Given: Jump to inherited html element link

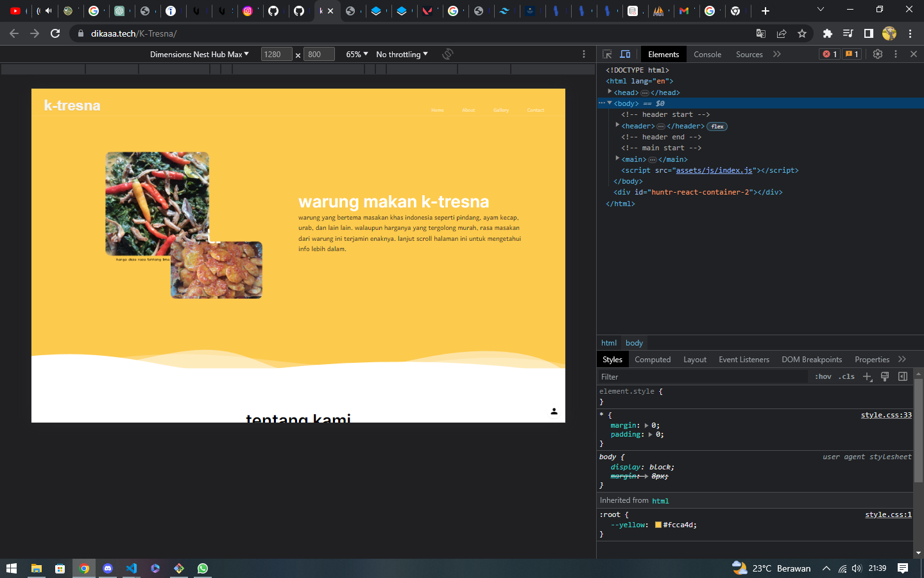Looking at the screenshot, I should click(x=660, y=501).
